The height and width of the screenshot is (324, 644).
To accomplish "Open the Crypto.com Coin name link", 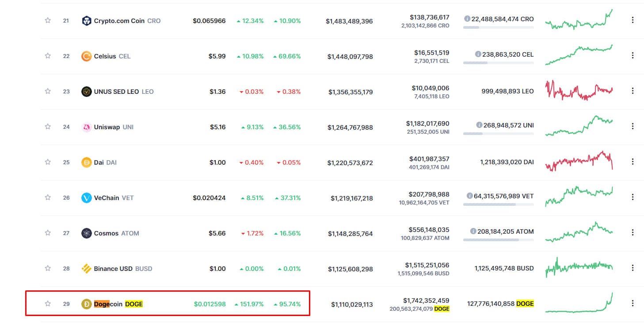I will click(119, 21).
